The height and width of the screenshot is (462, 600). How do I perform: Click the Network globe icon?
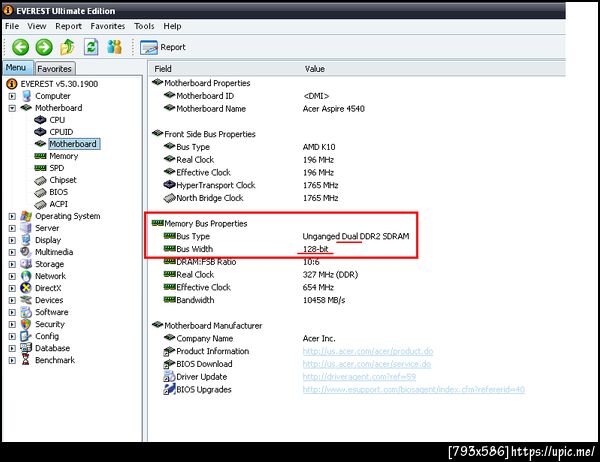pyautogui.click(x=26, y=276)
